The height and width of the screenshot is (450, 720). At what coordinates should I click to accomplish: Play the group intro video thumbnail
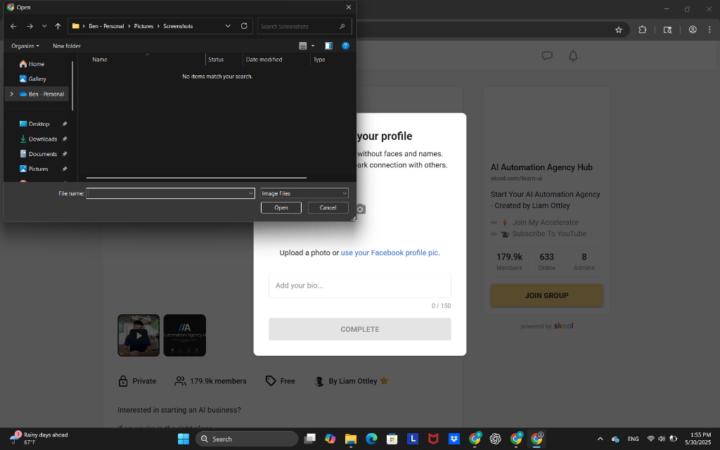(139, 335)
